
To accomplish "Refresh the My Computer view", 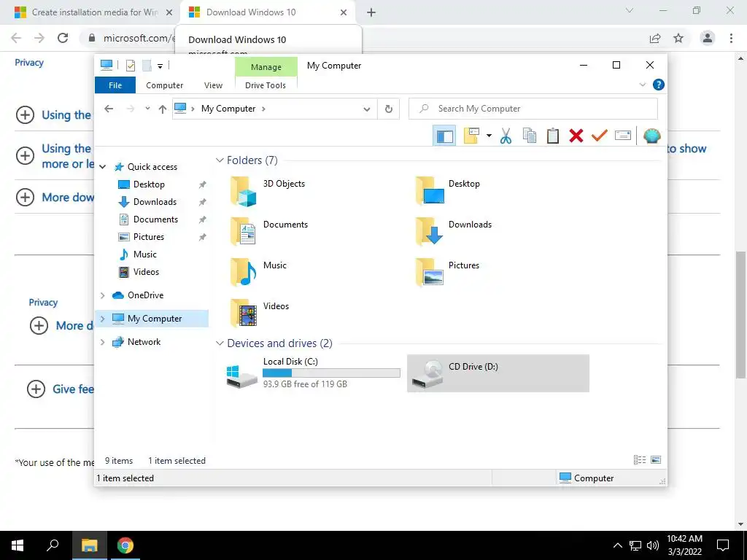I will click(x=389, y=109).
